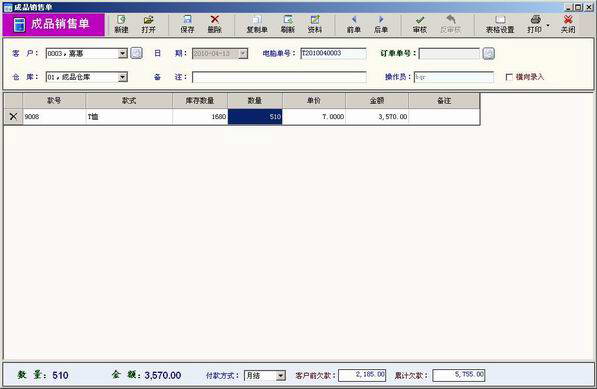Viewport: 597px width, 389px height.
Task: Click the 款式 column header
Action: [x=129, y=100]
